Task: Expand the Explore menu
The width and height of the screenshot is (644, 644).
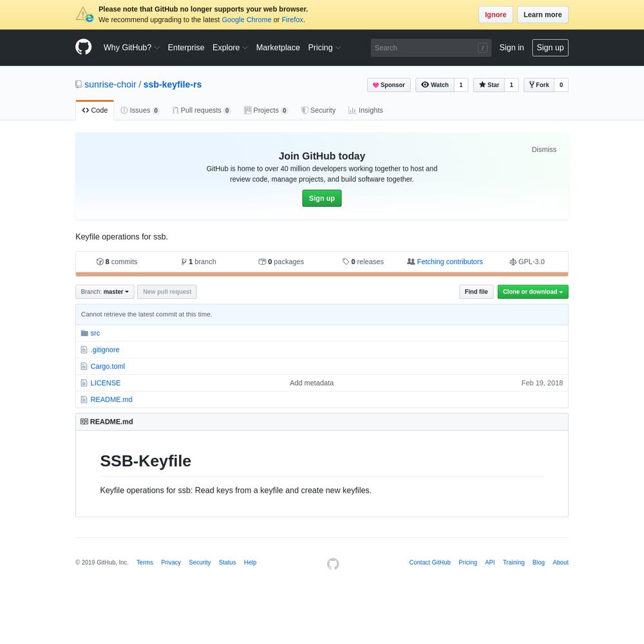Action: [x=230, y=48]
